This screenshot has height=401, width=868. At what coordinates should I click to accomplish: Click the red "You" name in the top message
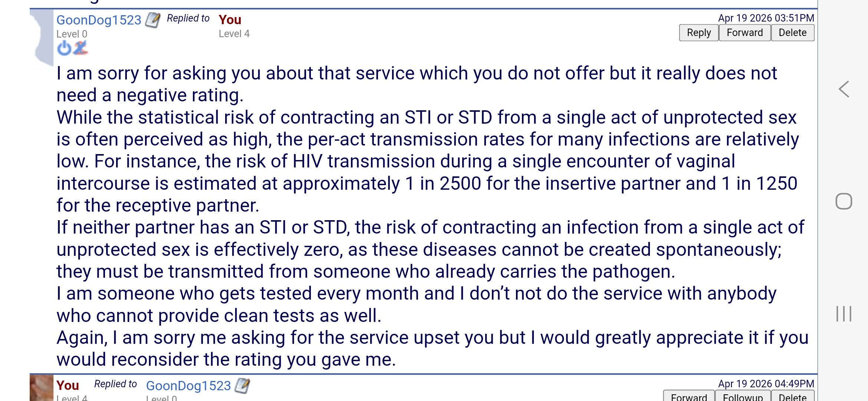pyautogui.click(x=230, y=20)
